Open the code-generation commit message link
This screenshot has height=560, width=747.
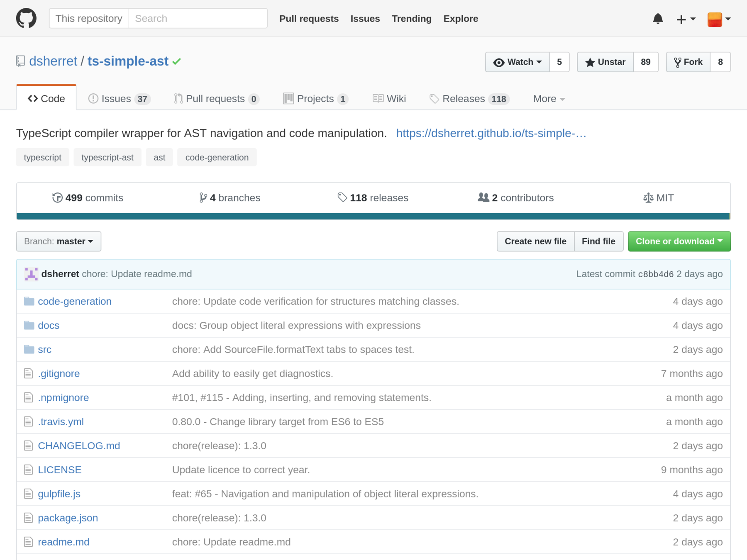click(315, 301)
